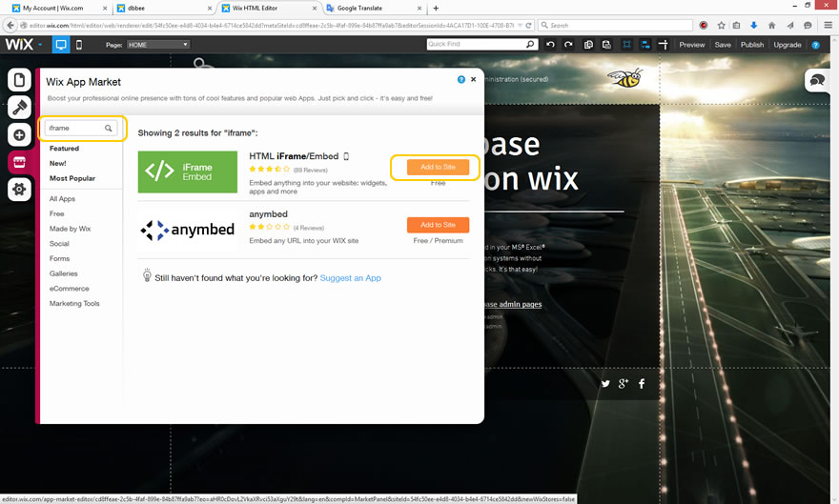Select the Featured category

[x=64, y=149]
